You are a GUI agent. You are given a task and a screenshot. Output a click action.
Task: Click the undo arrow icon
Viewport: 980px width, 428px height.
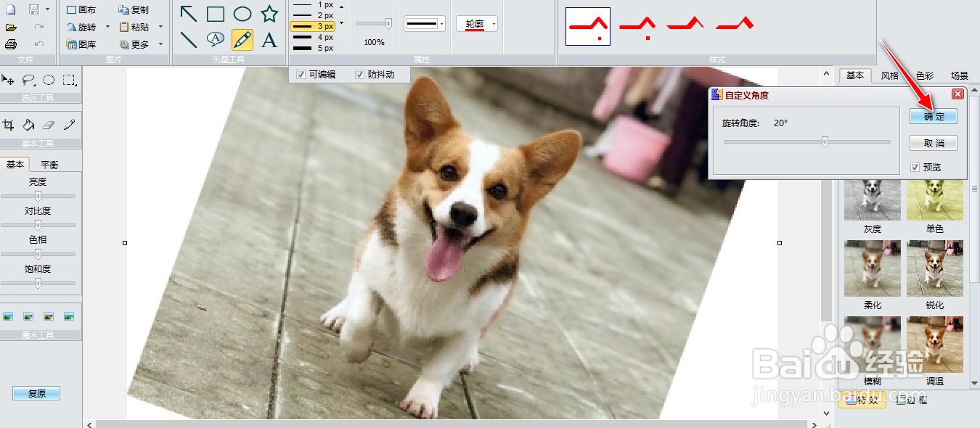(x=39, y=44)
